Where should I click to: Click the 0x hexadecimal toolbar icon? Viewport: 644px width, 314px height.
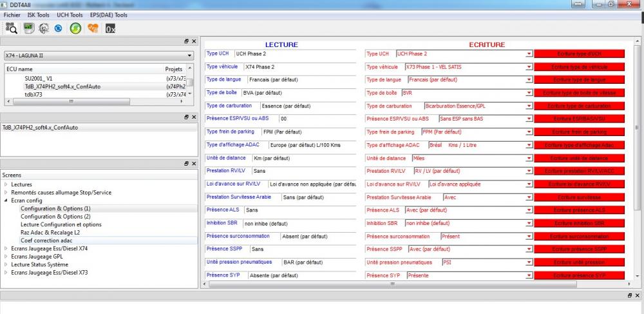[x=110, y=28]
